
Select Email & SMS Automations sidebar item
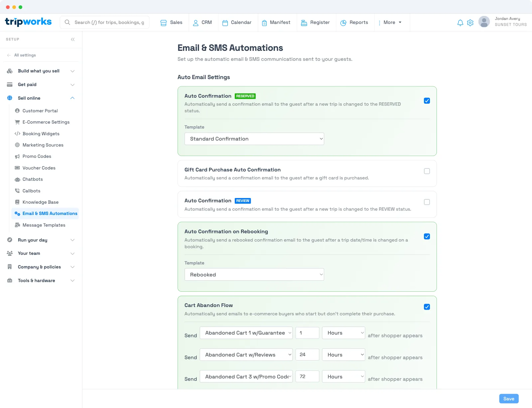tap(46, 214)
